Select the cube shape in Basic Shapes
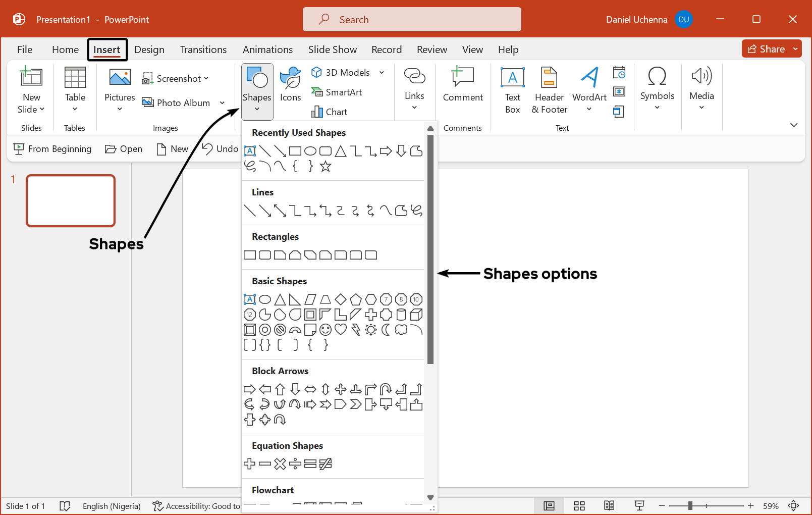 [x=416, y=315]
